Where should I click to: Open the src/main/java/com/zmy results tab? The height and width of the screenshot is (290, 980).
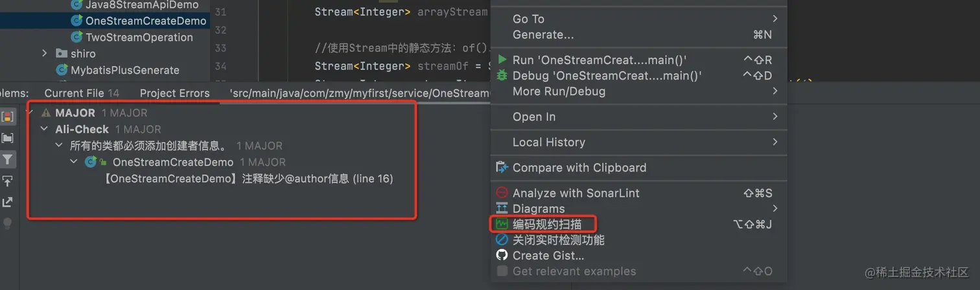coord(359,93)
